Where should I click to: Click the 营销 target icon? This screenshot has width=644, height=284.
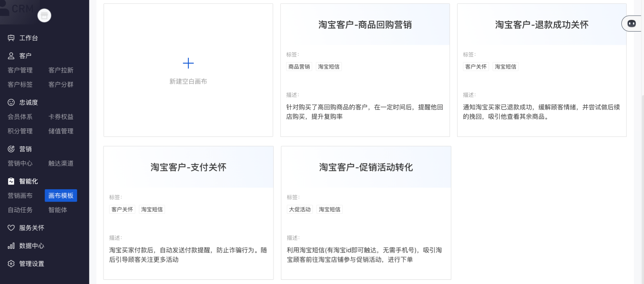point(11,149)
